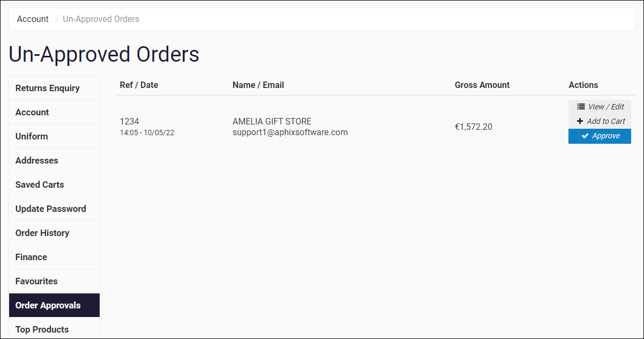This screenshot has width=644, height=339.
Task: Open Top Products from sidebar
Action: 42,329
